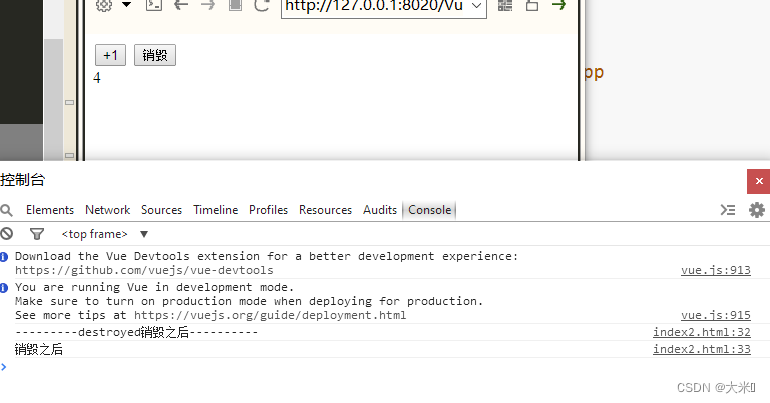Toggle the console filter funnel
The height and width of the screenshot is (403, 770).
click(x=37, y=234)
